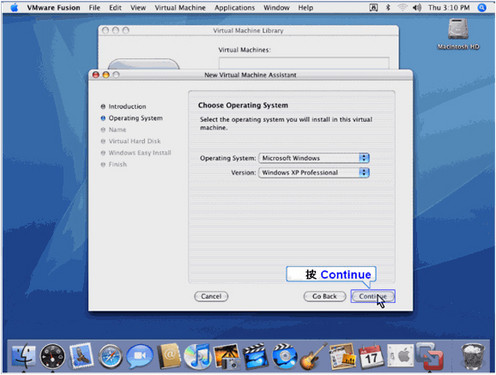Open the Version dropdown
Viewport: 496px width, 375px height.
[x=314, y=172]
